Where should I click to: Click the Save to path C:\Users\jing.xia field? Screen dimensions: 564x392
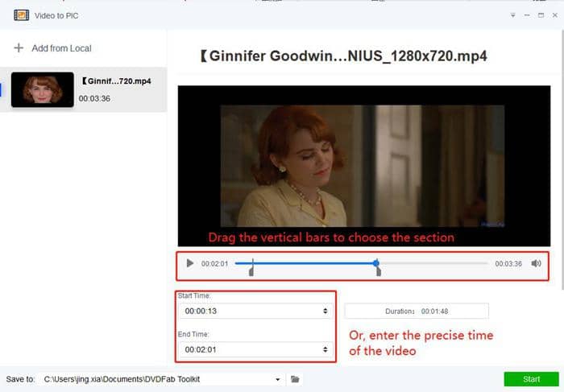(x=161, y=379)
